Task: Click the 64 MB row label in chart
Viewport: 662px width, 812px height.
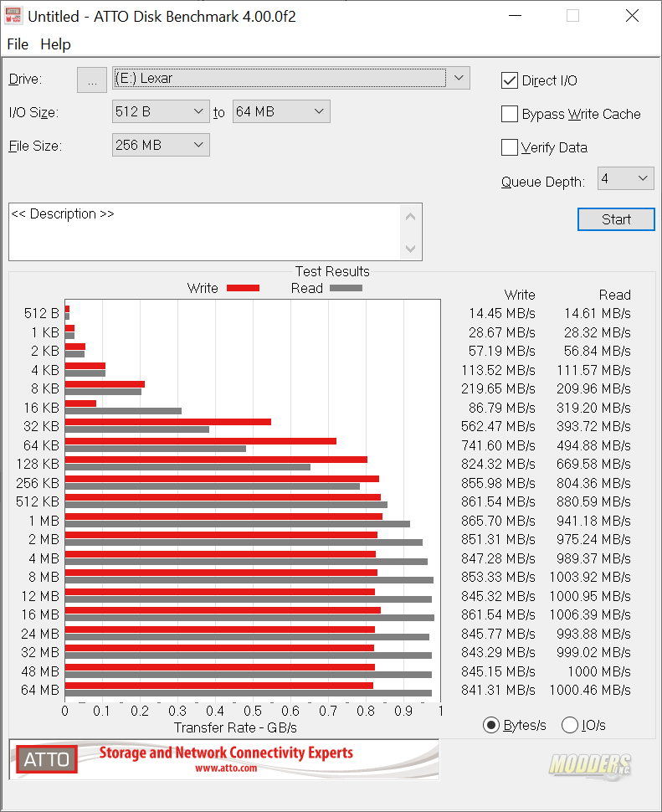Action: [x=40, y=691]
